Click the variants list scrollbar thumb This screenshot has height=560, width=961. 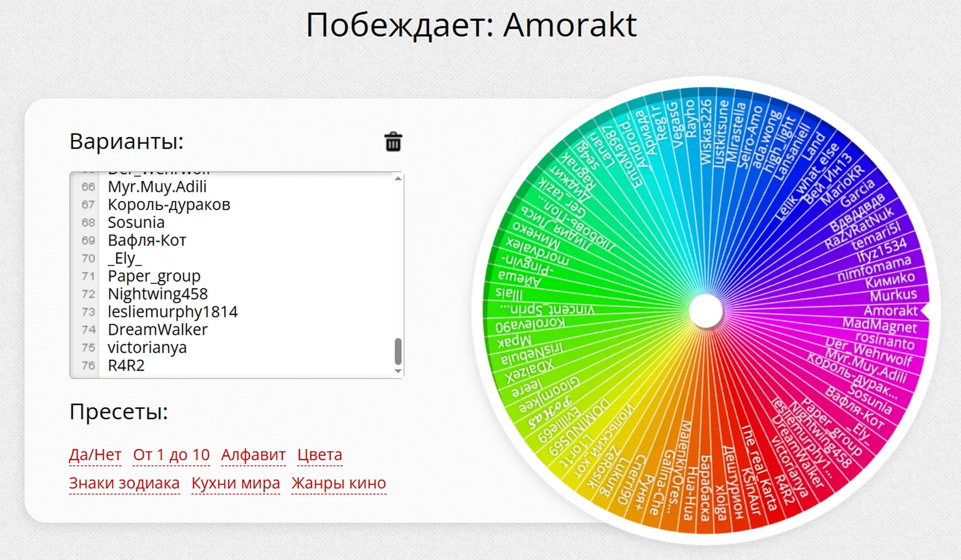point(398,351)
